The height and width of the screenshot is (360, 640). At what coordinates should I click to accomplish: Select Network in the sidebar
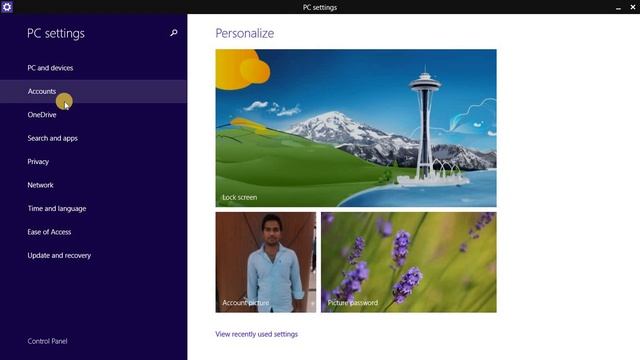[x=93, y=185]
